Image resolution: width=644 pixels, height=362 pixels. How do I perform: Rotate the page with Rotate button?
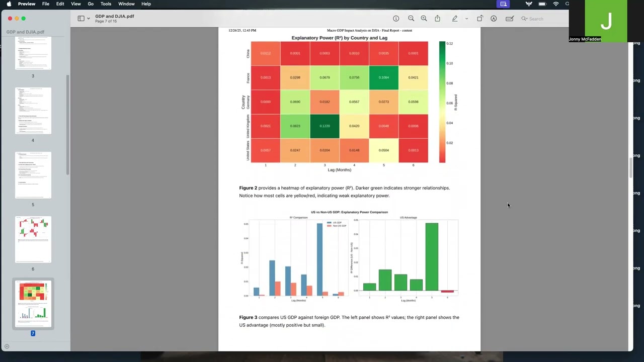tap(480, 19)
